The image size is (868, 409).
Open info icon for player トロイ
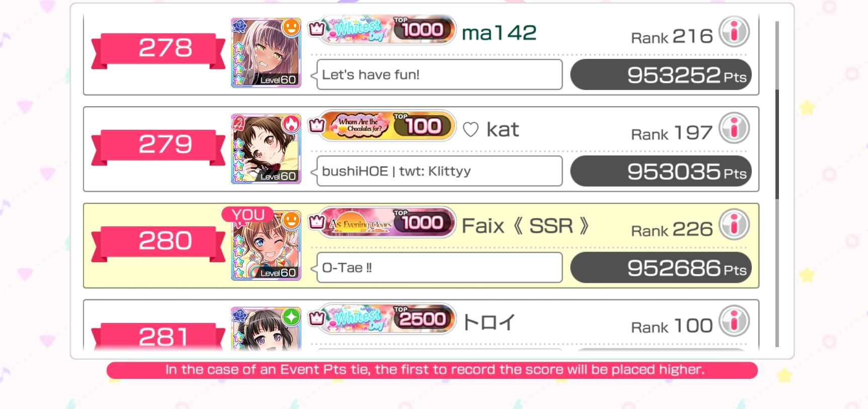click(734, 321)
